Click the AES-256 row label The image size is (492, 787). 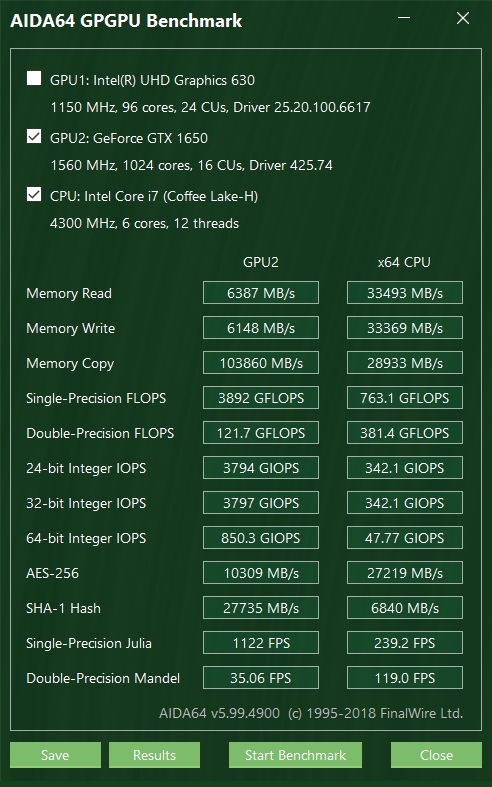(52, 573)
